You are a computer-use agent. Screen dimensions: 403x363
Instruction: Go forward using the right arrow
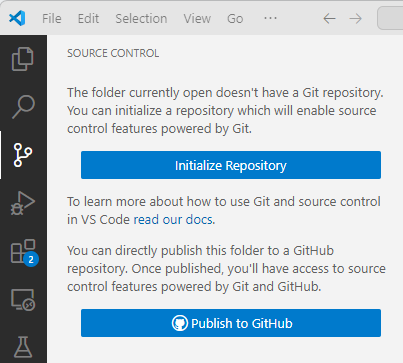point(355,19)
